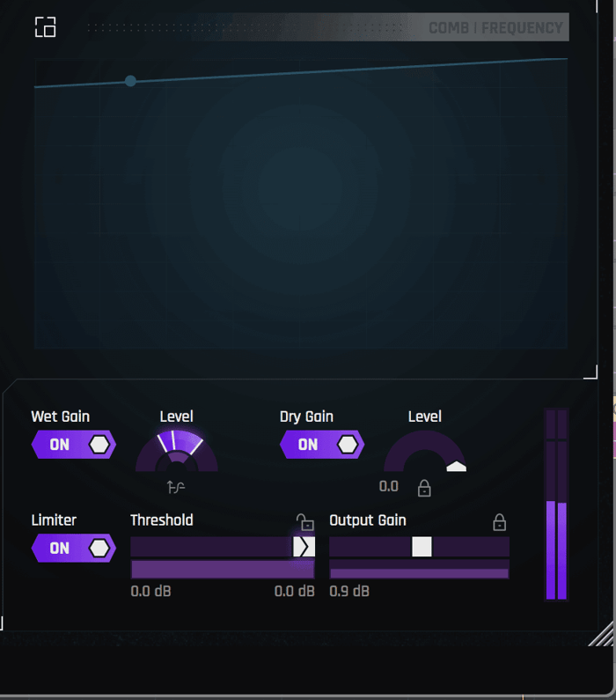Click the Threshold unlock icon
The height and width of the screenshot is (700, 616).
tap(305, 521)
